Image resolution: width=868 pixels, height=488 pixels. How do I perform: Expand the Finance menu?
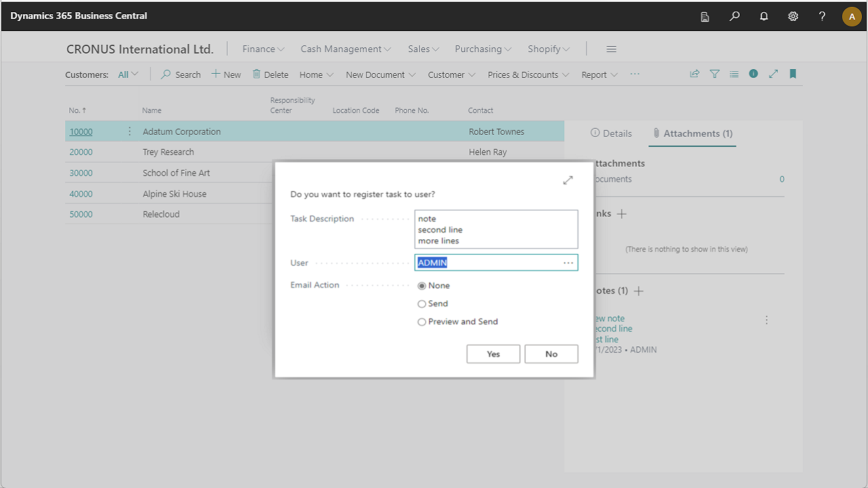(263, 49)
